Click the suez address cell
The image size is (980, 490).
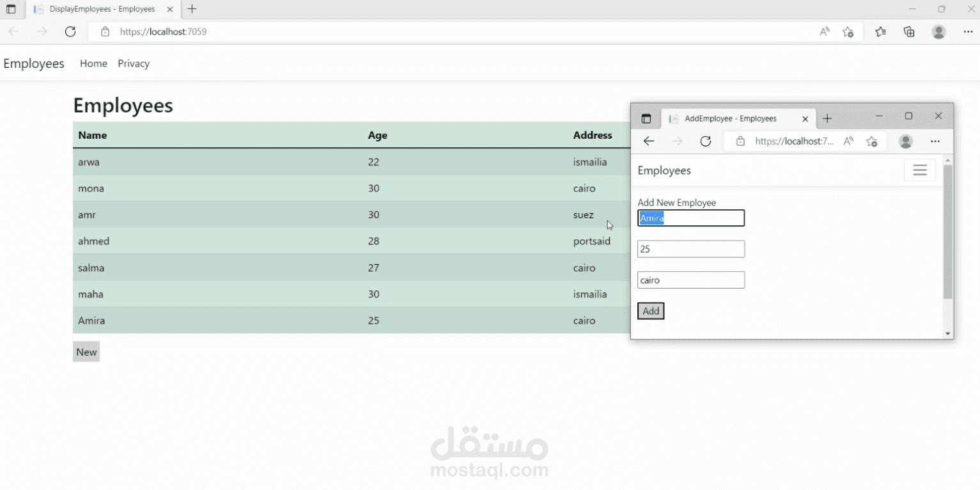click(584, 215)
